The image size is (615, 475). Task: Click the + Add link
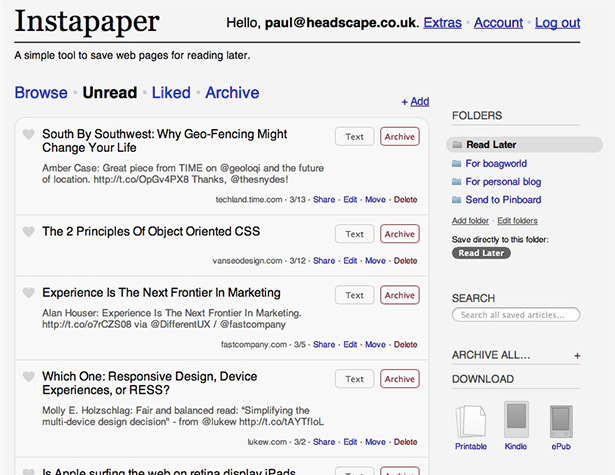click(415, 102)
